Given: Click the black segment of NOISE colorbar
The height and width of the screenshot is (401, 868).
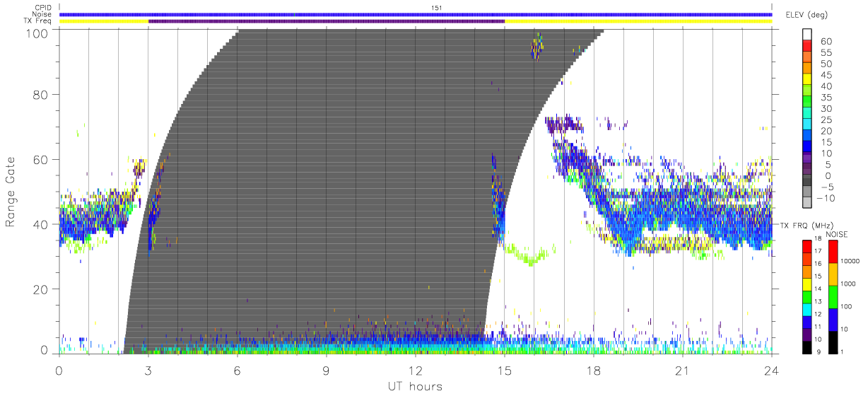Looking at the screenshot, I should (833, 342).
